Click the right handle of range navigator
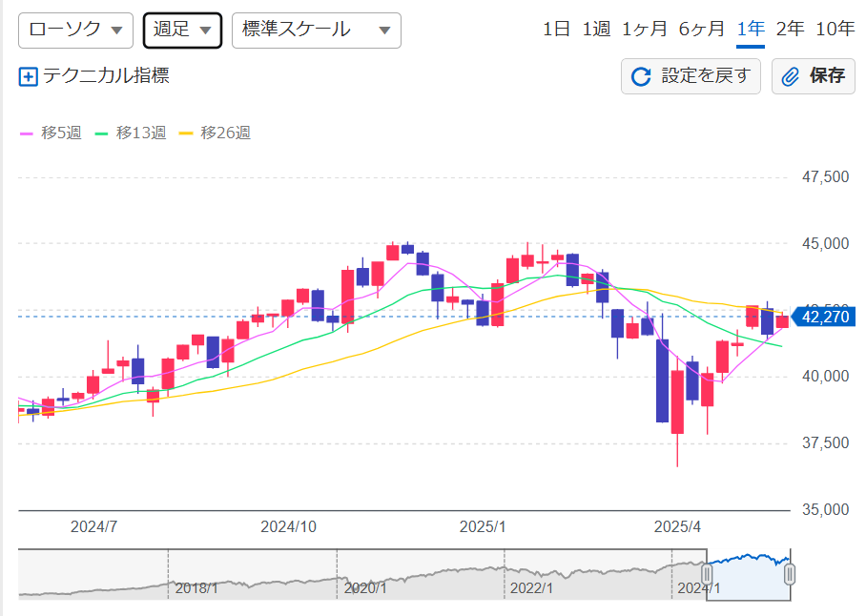 pos(790,574)
